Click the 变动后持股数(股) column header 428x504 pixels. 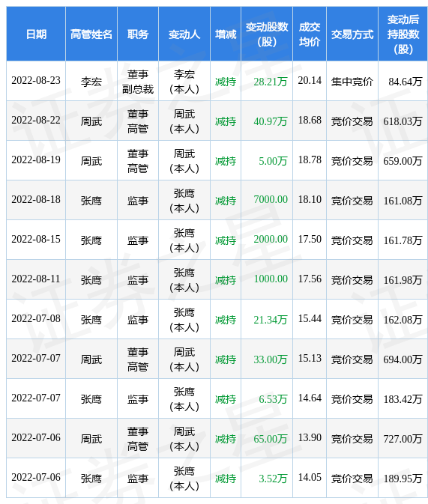click(x=403, y=34)
